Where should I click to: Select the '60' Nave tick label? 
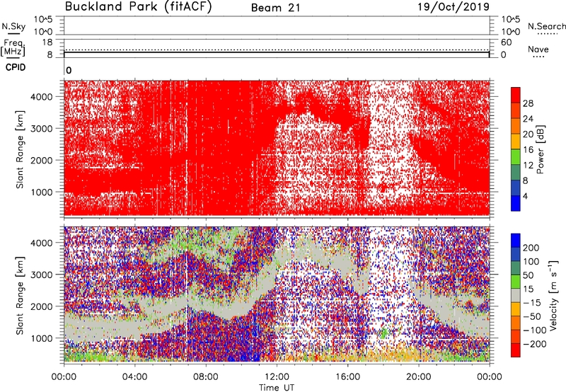(506, 42)
